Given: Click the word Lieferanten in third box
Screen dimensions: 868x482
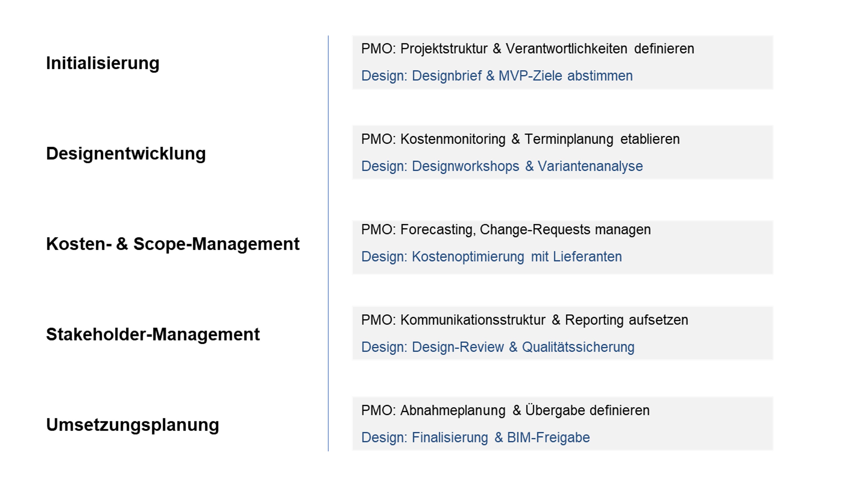Looking at the screenshot, I should [x=587, y=257].
